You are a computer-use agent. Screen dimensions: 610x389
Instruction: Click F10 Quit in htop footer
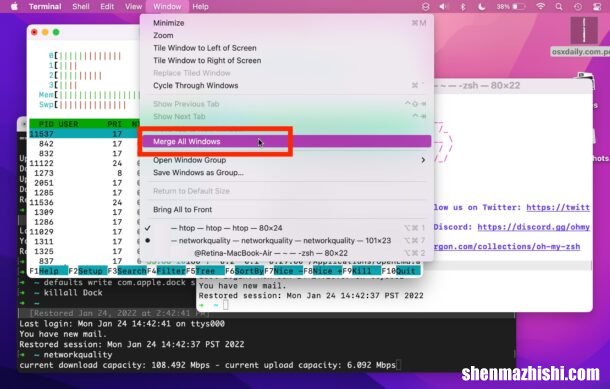pyautogui.click(x=401, y=271)
